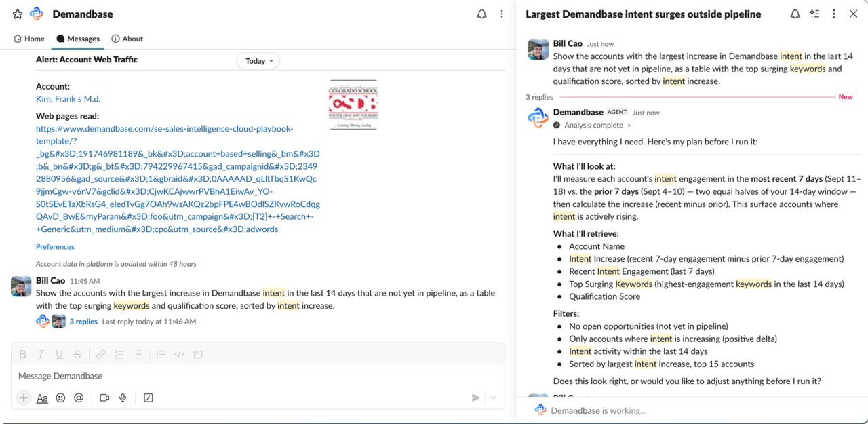Insert a link in composer
The width and height of the screenshot is (868, 424).
pyautogui.click(x=100, y=354)
